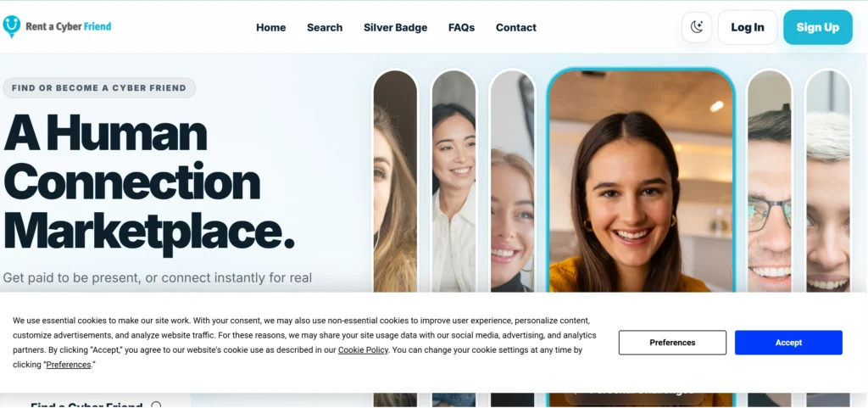Image resolution: width=868 pixels, height=408 pixels.
Task: Select the highlighted brunette woman's photo card
Action: click(641, 181)
